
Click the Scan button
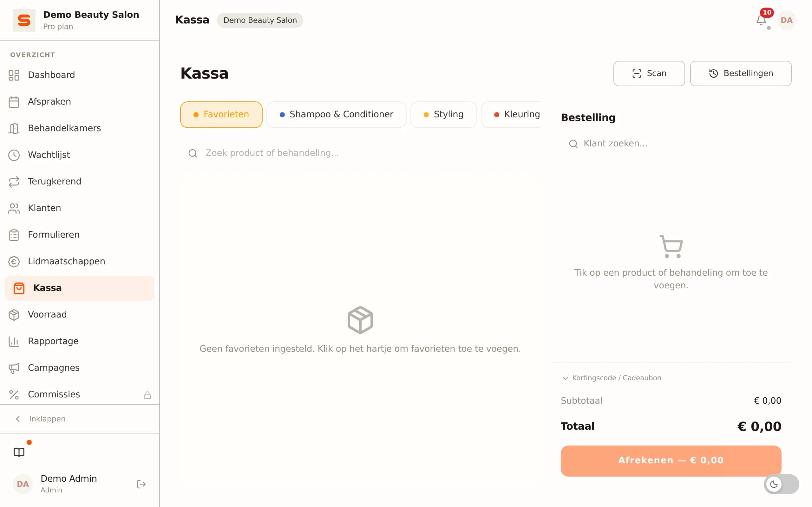649,74
